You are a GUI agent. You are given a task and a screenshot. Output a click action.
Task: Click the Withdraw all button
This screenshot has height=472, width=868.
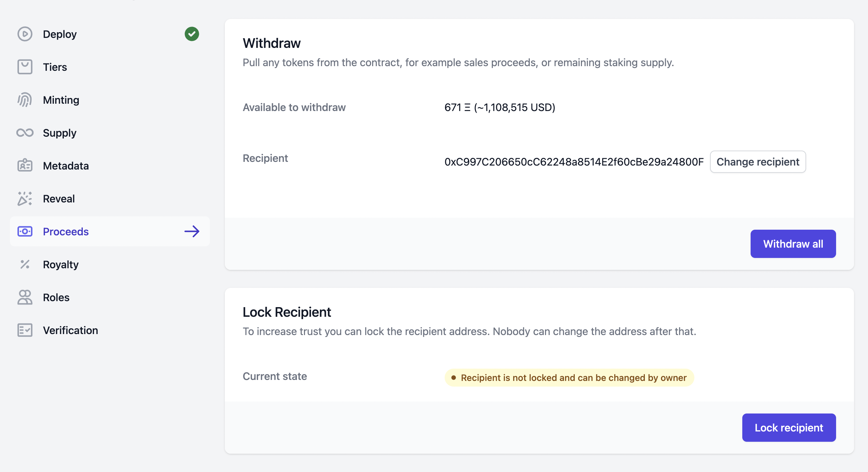pos(793,244)
